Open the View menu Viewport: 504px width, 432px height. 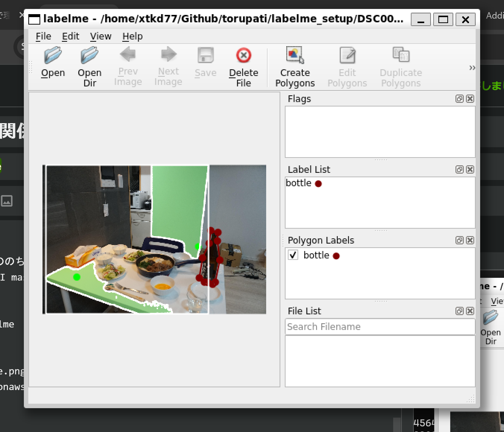[101, 36]
